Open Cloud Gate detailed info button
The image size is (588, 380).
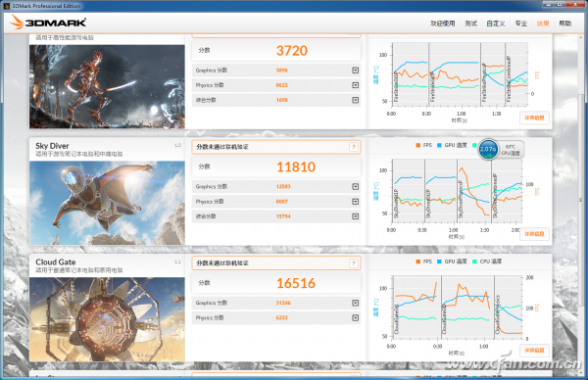click(x=534, y=350)
